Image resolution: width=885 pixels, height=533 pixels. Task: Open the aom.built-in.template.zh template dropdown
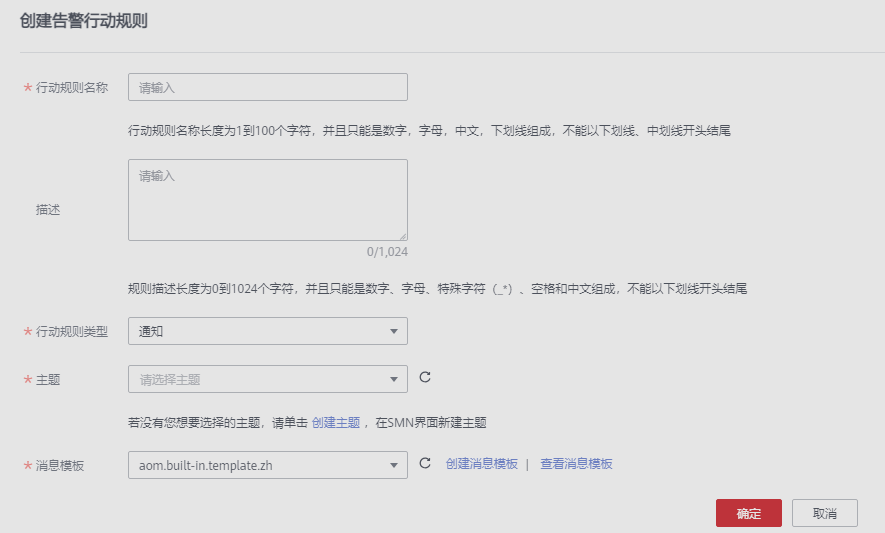[x=268, y=465]
